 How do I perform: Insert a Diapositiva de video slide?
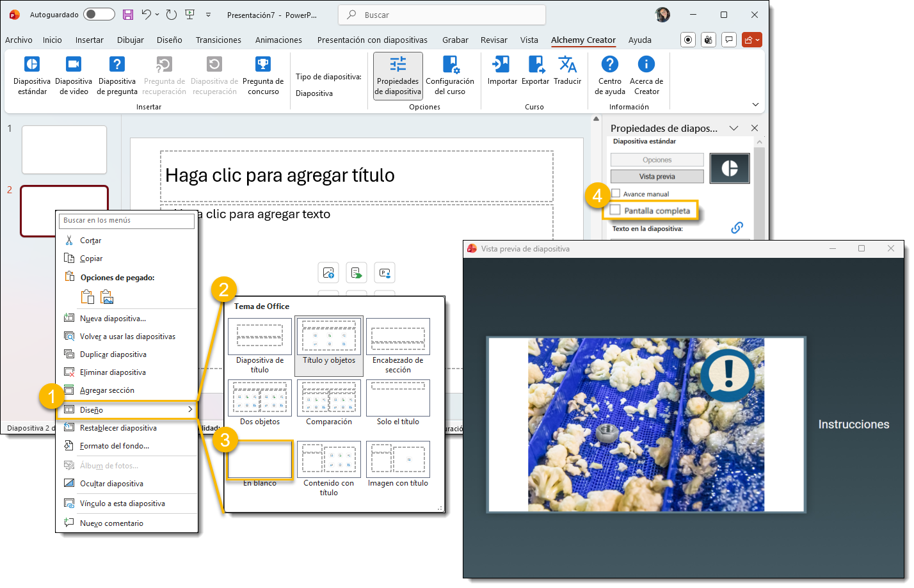(74, 75)
